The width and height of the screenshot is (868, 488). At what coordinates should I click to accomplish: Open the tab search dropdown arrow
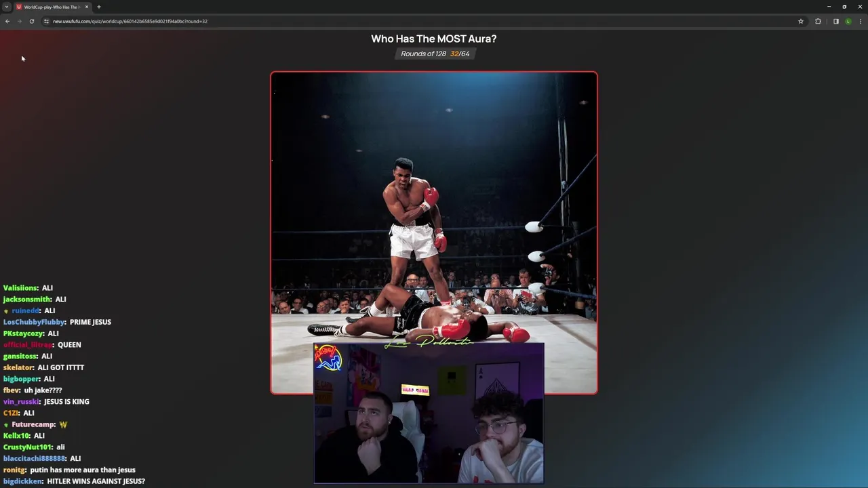(x=7, y=7)
